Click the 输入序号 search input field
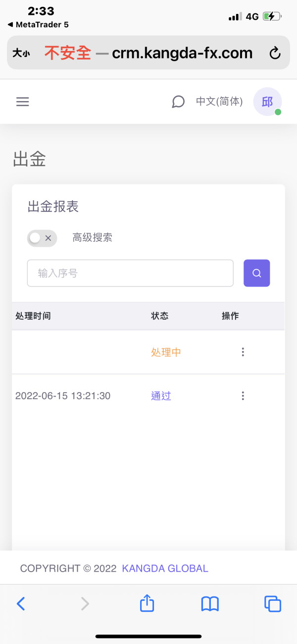Screen dimensions: 297x644 click(x=130, y=273)
